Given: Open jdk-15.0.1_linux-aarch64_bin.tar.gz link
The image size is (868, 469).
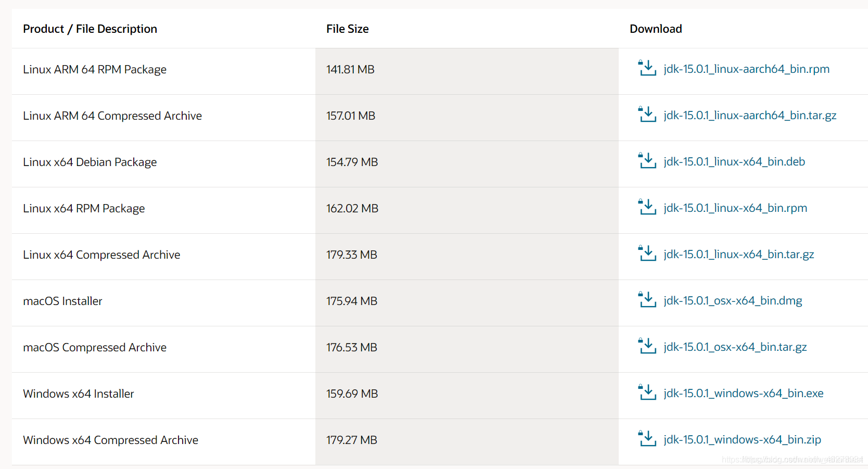Looking at the screenshot, I should click(750, 116).
